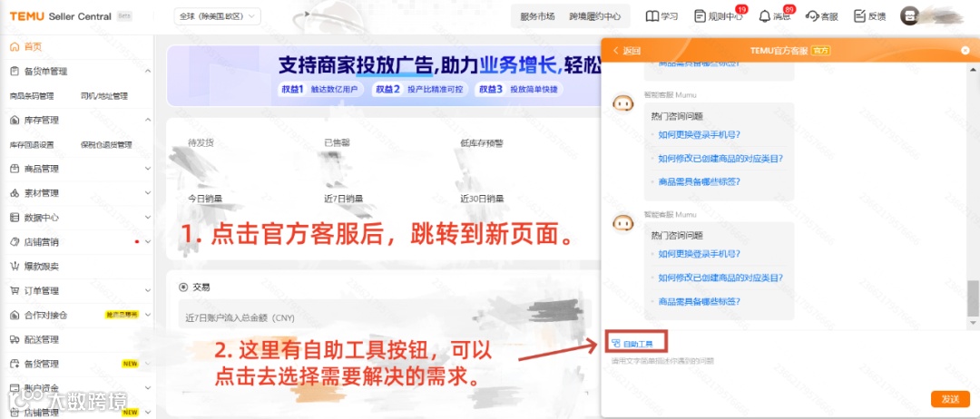Expand the 合作对接仓 menu chevron
Screen dimensions: 980x419
pyautogui.click(x=148, y=315)
